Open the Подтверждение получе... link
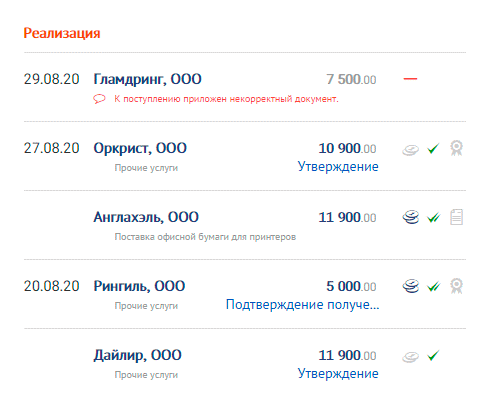 point(303,305)
